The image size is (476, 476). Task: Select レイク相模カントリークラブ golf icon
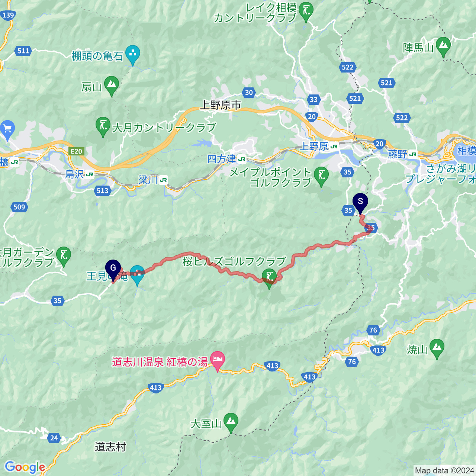(306, 12)
